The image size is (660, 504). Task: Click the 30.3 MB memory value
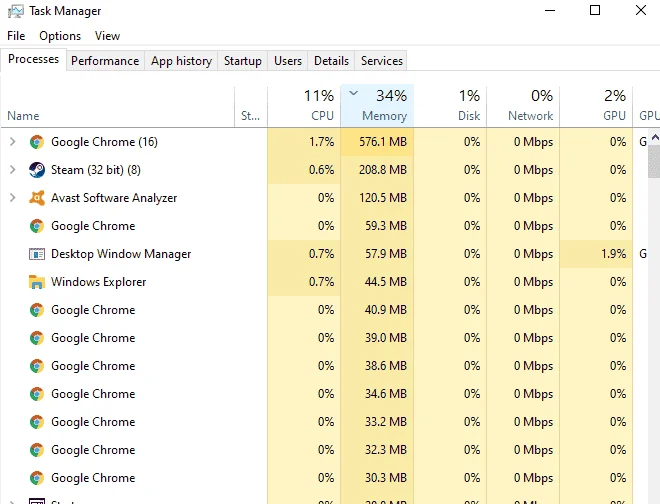(x=386, y=478)
